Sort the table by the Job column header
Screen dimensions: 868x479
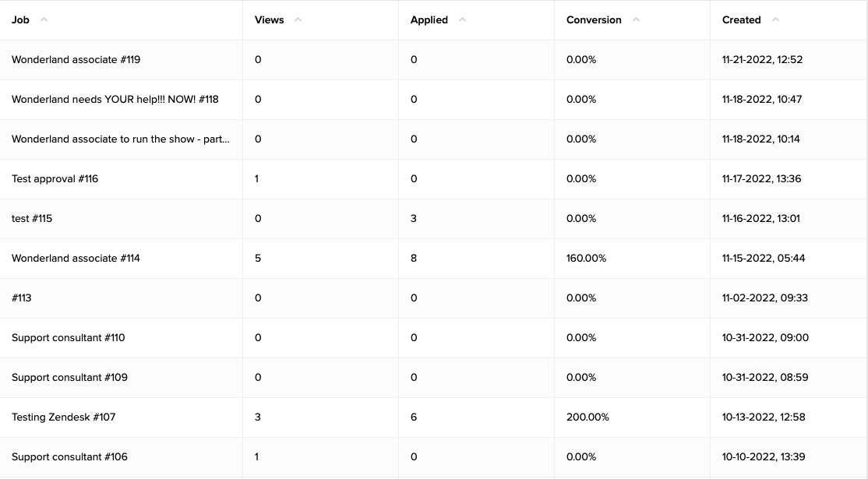[x=20, y=19]
